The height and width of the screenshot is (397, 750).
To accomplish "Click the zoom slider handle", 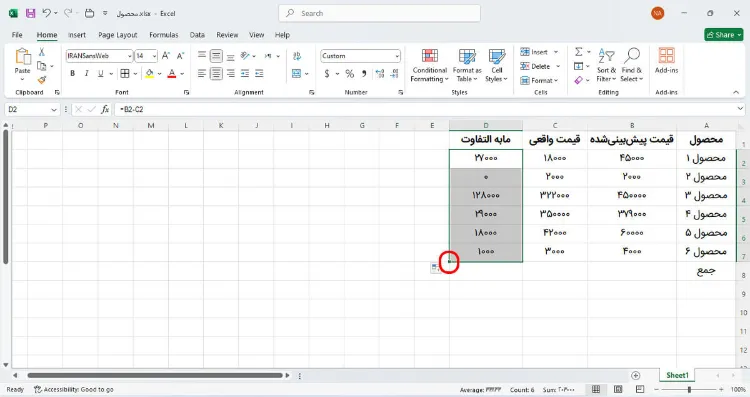I will click(x=689, y=389).
